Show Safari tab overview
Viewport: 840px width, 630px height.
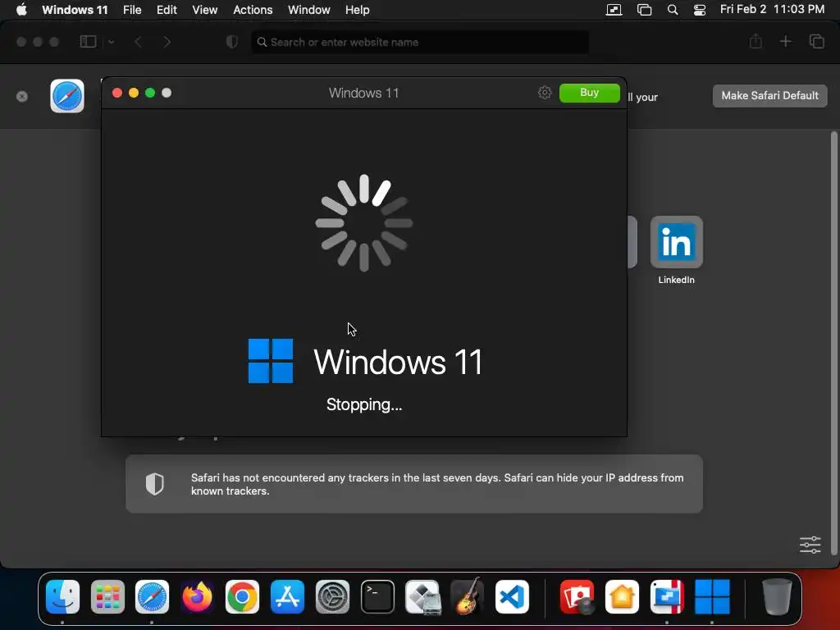coord(816,41)
